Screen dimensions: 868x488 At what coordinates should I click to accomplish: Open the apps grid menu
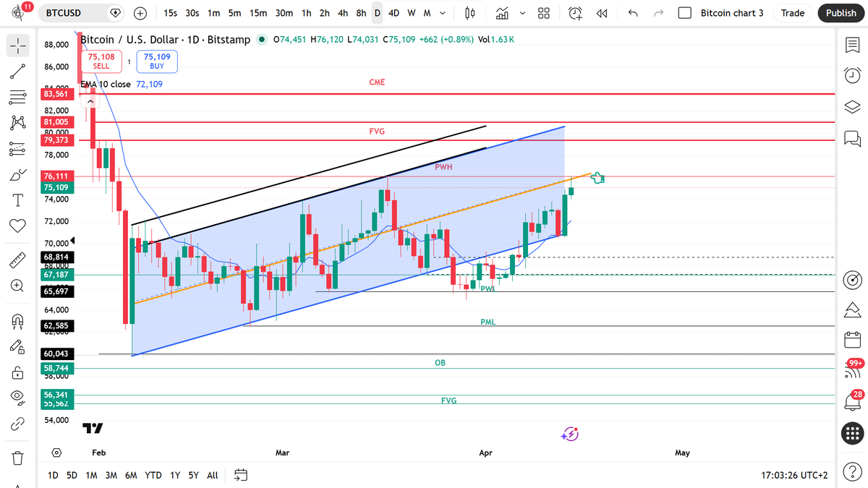click(852, 434)
